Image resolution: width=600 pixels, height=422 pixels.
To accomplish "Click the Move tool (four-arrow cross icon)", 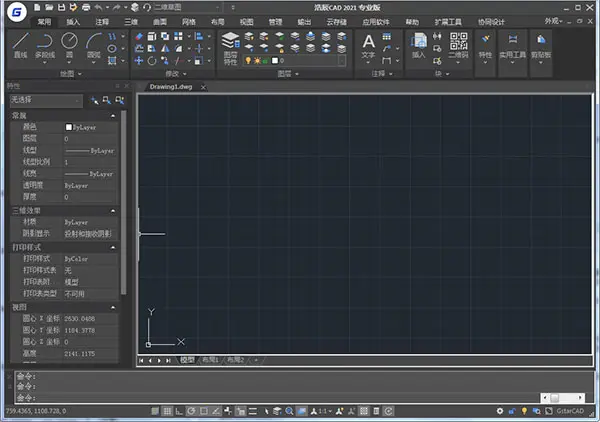I will click(139, 60).
